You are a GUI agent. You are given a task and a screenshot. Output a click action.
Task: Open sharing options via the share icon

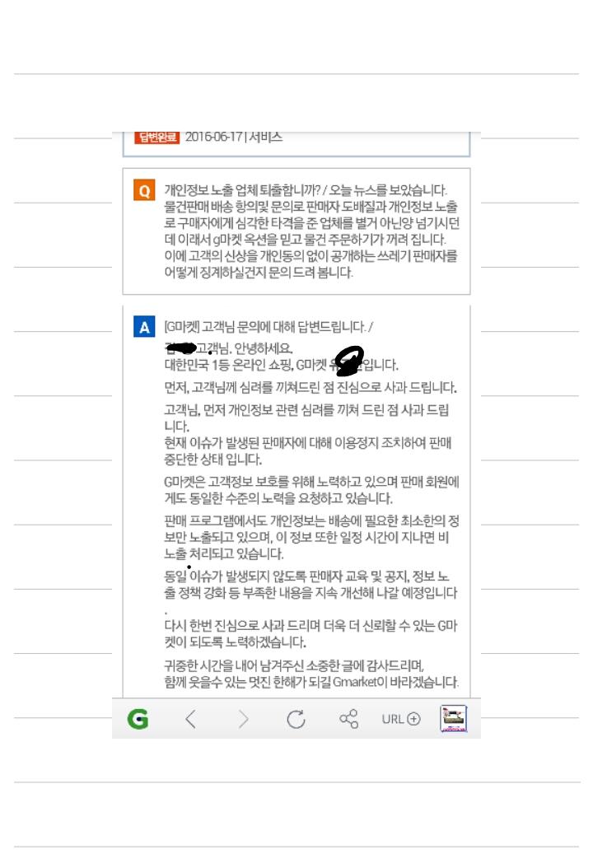pos(348,719)
